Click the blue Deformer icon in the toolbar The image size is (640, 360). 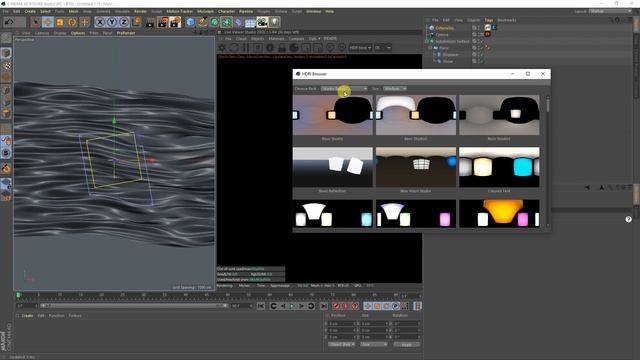pyautogui.click(x=238, y=22)
